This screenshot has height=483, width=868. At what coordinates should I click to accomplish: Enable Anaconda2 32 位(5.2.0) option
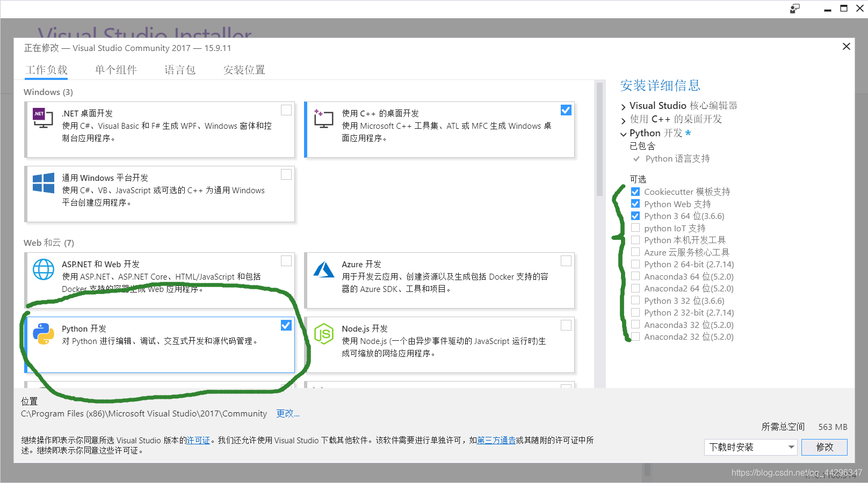point(635,336)
